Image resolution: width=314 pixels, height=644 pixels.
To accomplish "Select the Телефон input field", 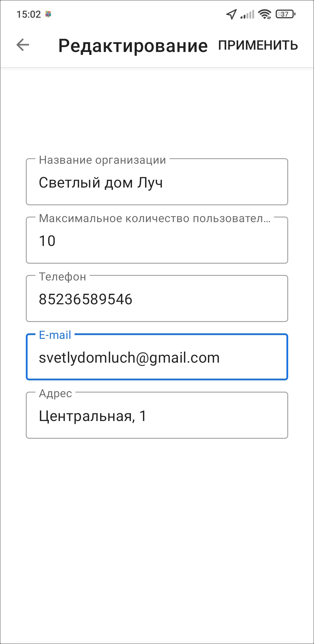I will pyautogui.click(x=157, y=300).
